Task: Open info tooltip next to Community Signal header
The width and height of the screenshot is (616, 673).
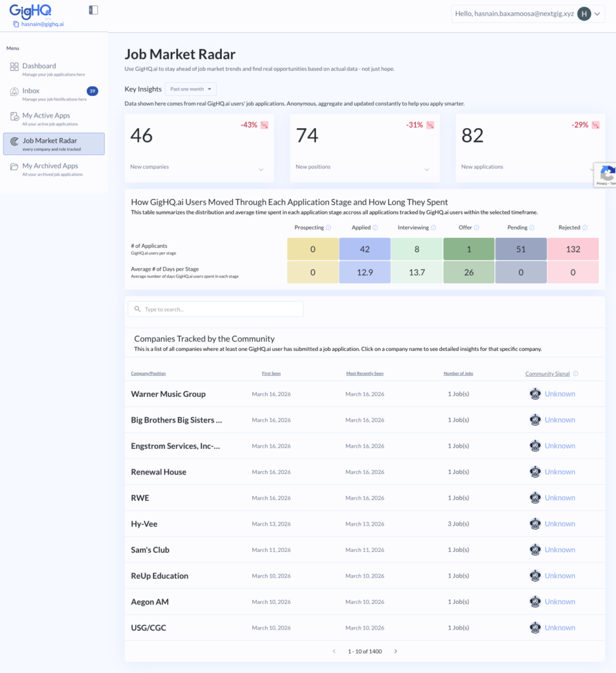Action: pos(575,373)
